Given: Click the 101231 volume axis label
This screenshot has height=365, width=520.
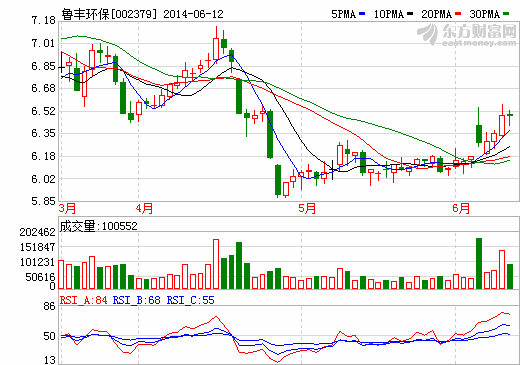Looking at the screenshot, I should pos(37,262).
